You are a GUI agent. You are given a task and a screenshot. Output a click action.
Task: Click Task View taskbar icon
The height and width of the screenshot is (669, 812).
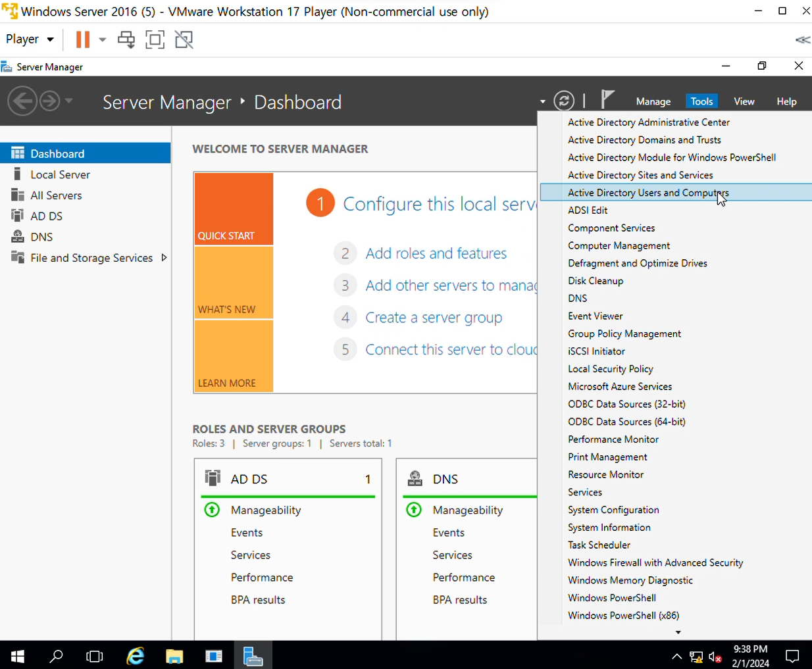coord(95,656)
